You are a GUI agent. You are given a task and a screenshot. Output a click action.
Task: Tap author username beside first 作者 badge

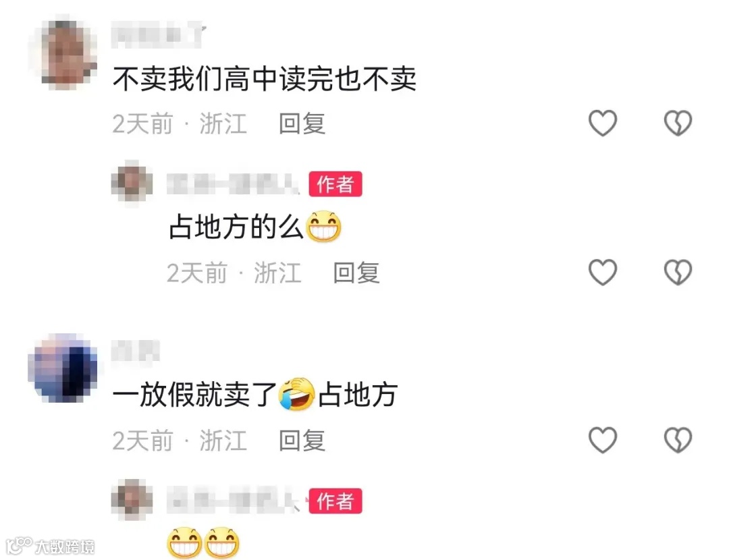pos(233,184)
